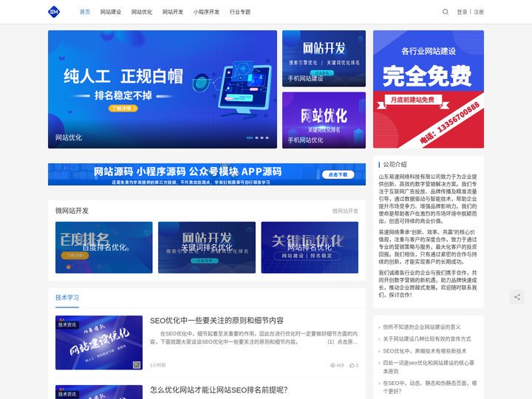Click the main 纯人工 正规白帽 carousel banner
Viewport: 532px width, 399px height.
pos(163,89)
